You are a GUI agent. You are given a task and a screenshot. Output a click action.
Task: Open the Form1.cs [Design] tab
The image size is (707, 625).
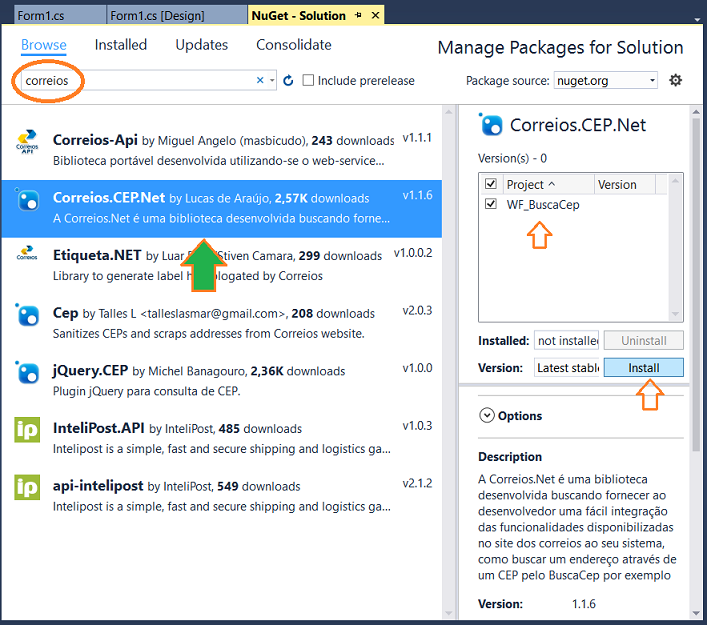(176, 15)
